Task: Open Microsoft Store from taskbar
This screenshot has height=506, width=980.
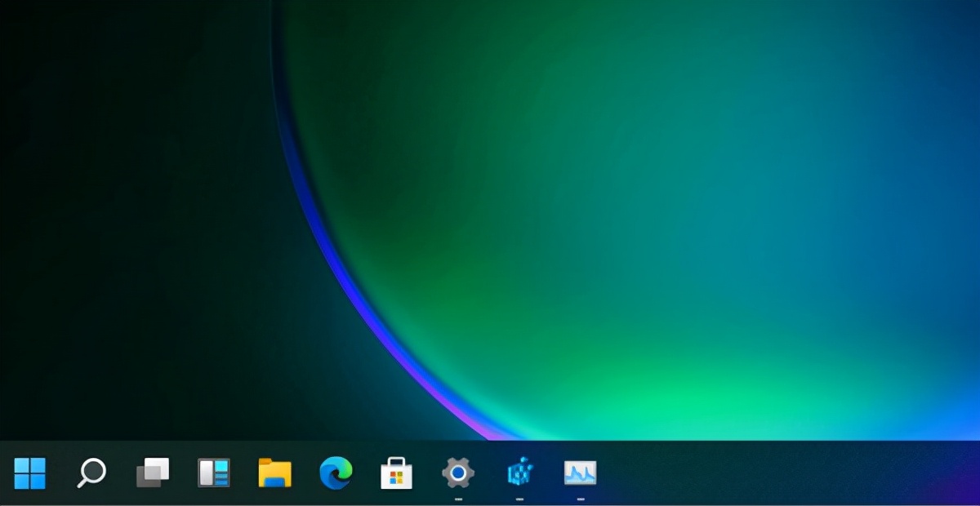Action: click(x=397, y=473)
